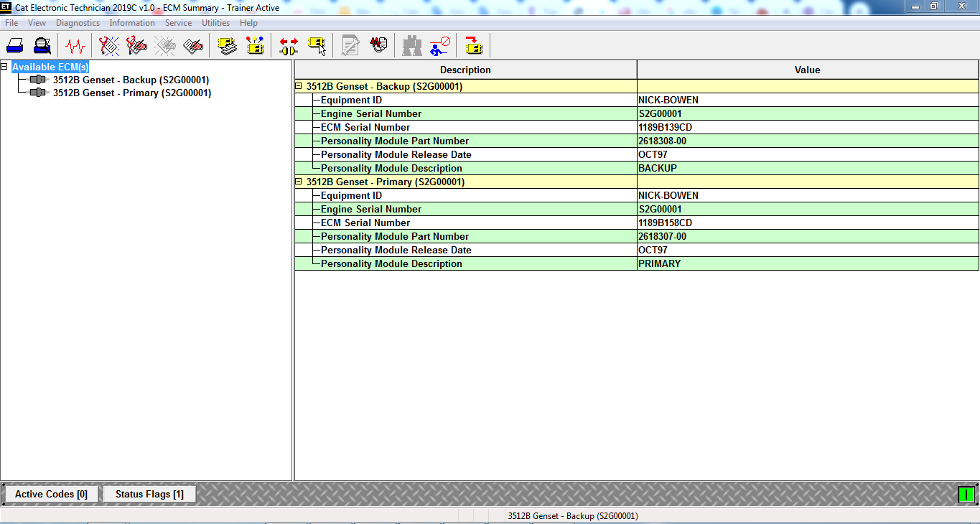Screen dimensions: 980x524
Task: Click Personality Module Release Date under Primary
Action: (396, 250)
